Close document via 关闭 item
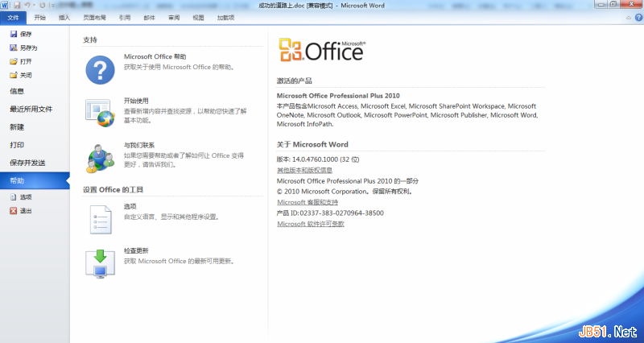The width and height of the screenshot is (644, 343). tap(21, 75)
